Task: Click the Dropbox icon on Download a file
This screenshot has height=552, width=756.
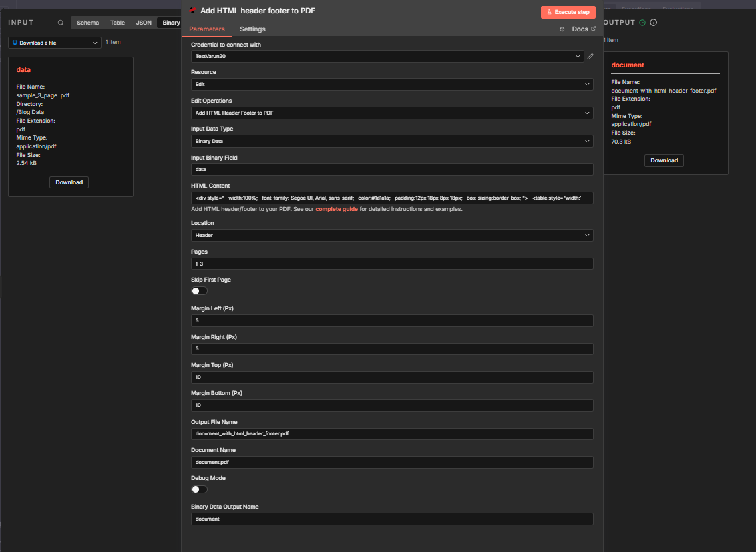Action: point(15,42)
